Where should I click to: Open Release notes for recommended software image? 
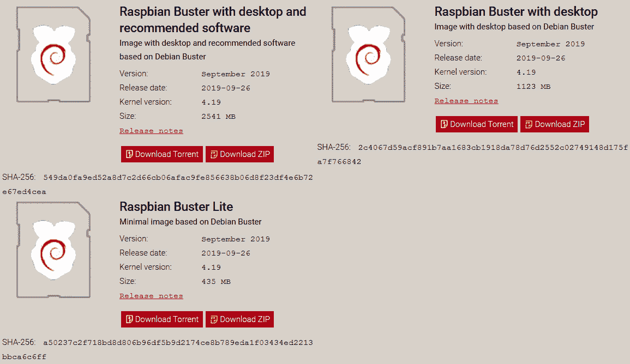(x=151, y=130)
